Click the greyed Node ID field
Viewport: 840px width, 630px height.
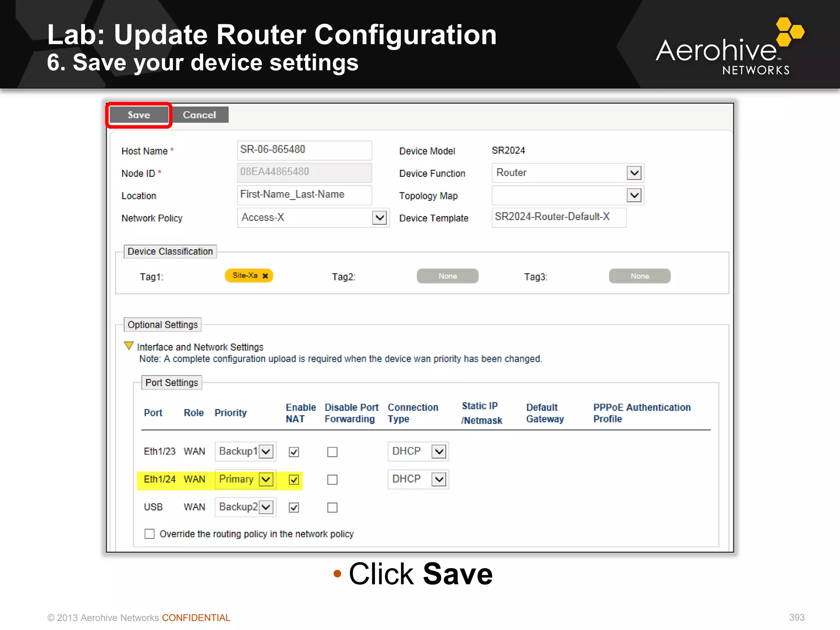pos(304,172)
